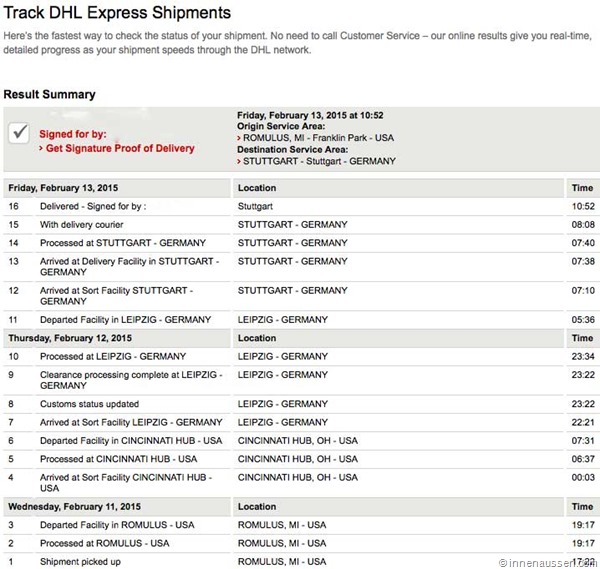Image resolution: width=600 pixels, height=569 pixels.
Task: Click Time header in Wednesday section
Action: 582,507
